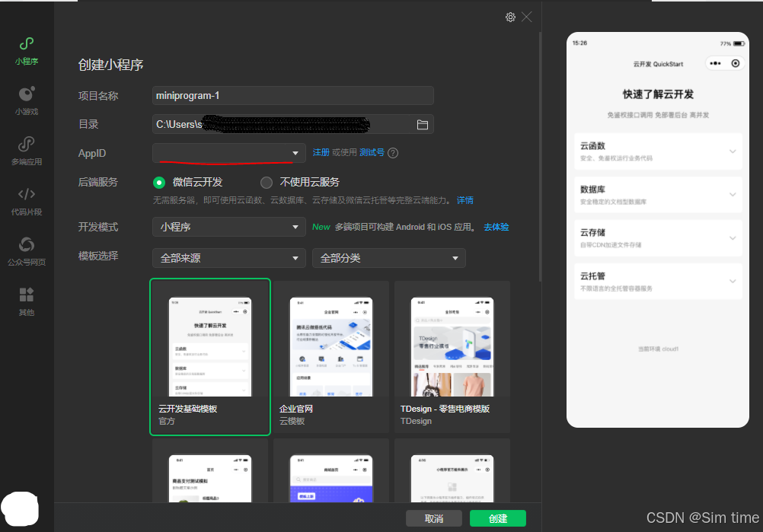Screen dimensions: 763x532
Task: Browse for a directory with the folder icon
Action: (x=423, y=125)
